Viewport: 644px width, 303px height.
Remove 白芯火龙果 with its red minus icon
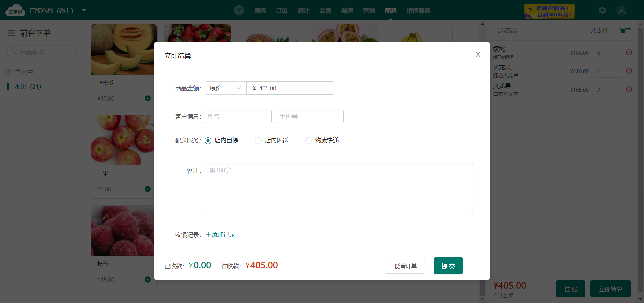click(629, 89)
